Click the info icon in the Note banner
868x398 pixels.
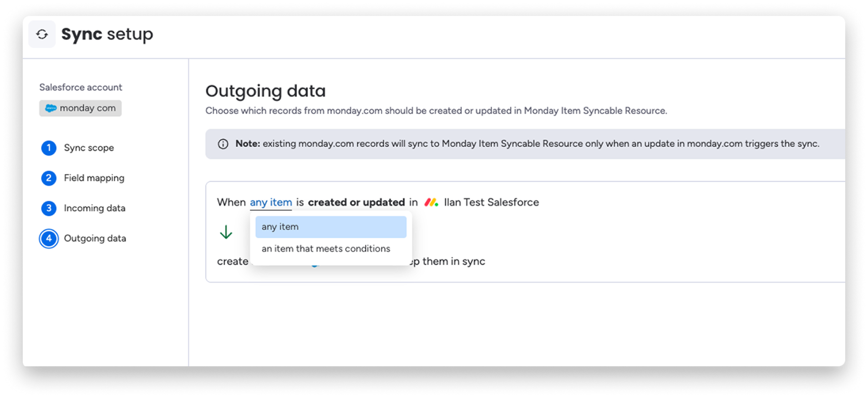(x=223, y=144)
